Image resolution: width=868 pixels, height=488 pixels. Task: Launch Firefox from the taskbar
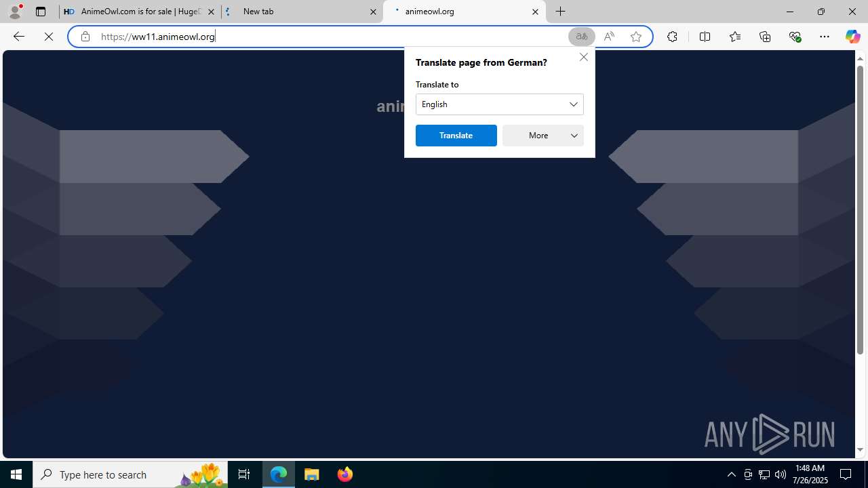[345, 474]
